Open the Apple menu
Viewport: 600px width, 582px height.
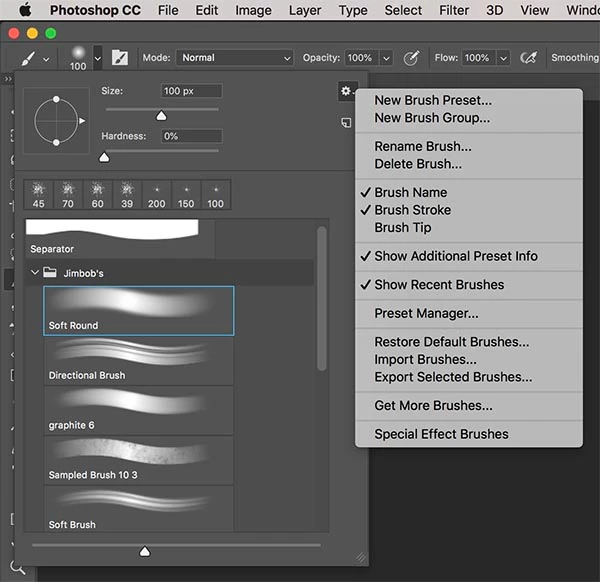pos(25,10)
